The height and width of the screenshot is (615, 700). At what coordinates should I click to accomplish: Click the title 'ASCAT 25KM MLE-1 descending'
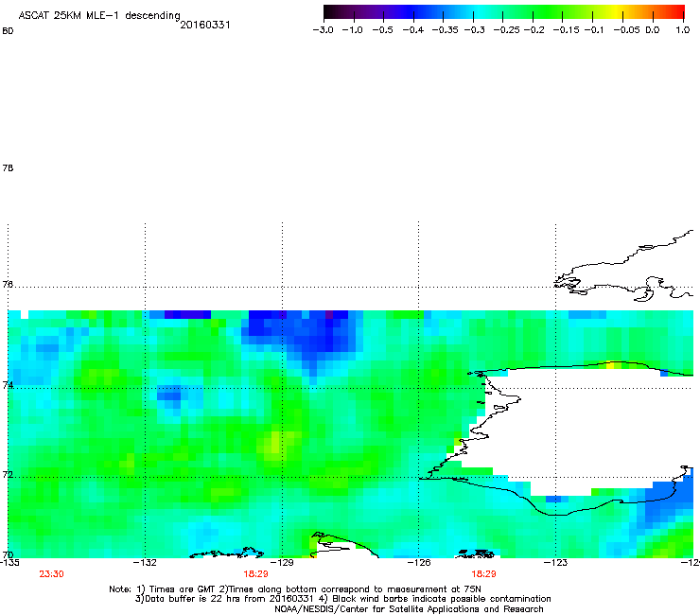pyautogui.click(x=99, y=16)
